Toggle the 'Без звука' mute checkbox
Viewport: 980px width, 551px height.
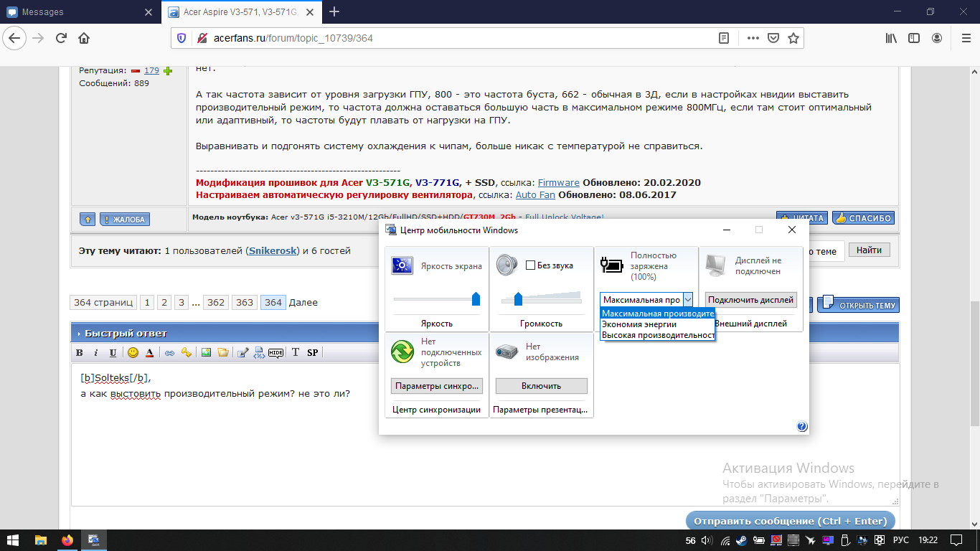[531, 265]
